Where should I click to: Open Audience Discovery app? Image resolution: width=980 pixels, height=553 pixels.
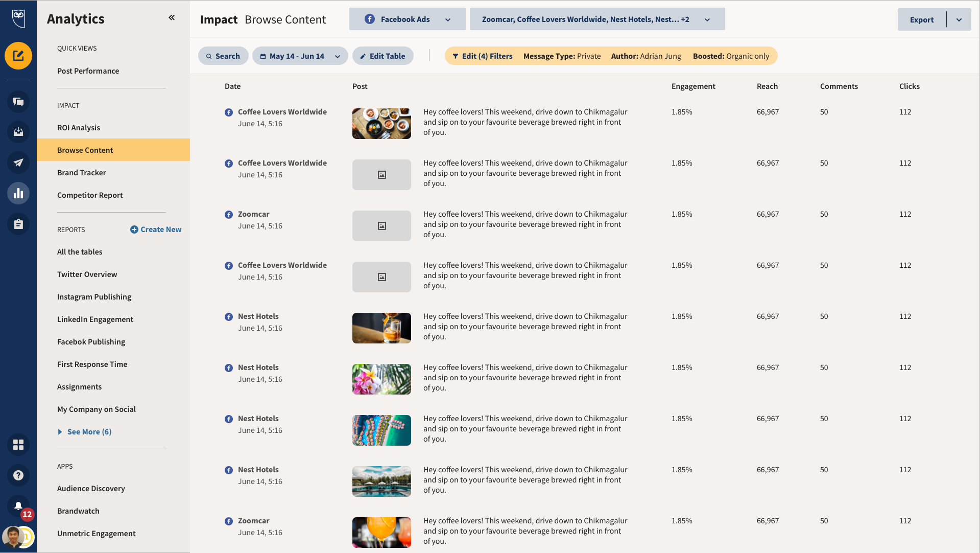coord(91,489)
